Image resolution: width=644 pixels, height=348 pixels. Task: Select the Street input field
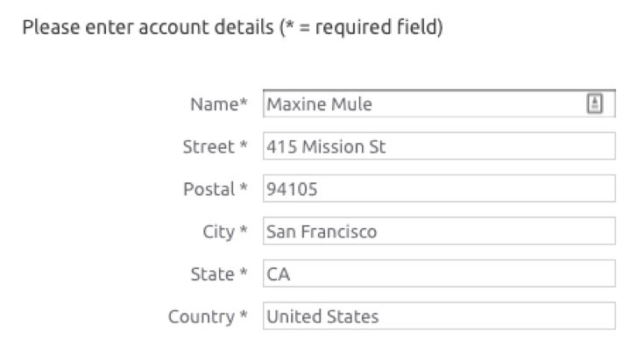[x=439, y=146]
